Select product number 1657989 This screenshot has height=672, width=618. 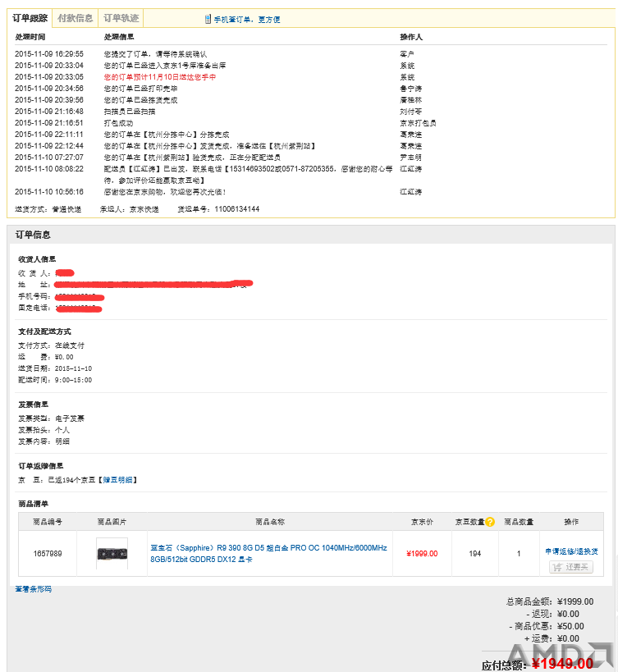click(x=48, y=554)
